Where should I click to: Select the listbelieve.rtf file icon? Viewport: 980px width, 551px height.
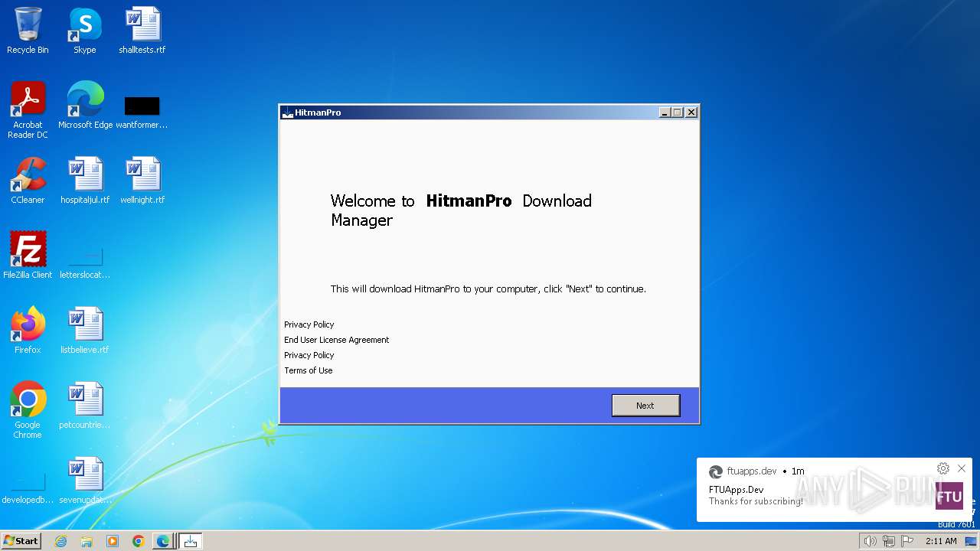[x=85, y=331]
